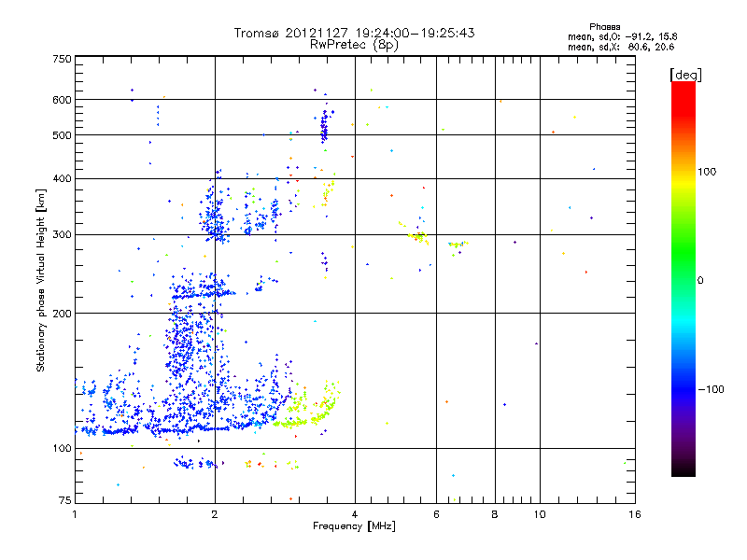Click the y-axis '100' tick label

[x=62, y=448]
